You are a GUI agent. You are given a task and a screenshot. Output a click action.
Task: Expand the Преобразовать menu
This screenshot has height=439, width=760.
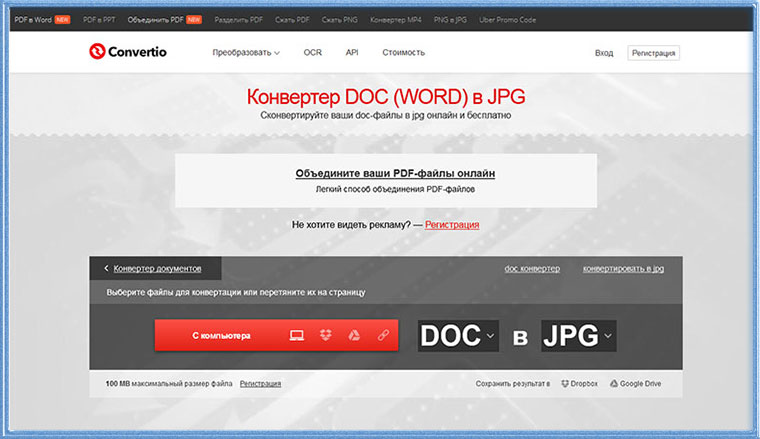[x=246, y=52]
